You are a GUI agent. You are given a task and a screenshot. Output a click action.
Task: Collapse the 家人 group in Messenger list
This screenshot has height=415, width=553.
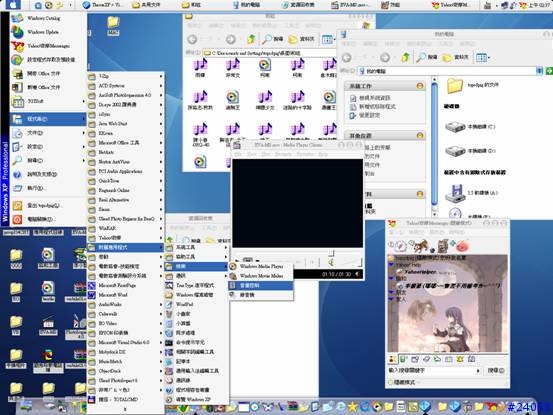pyautogui.click(x=391, y=299)
